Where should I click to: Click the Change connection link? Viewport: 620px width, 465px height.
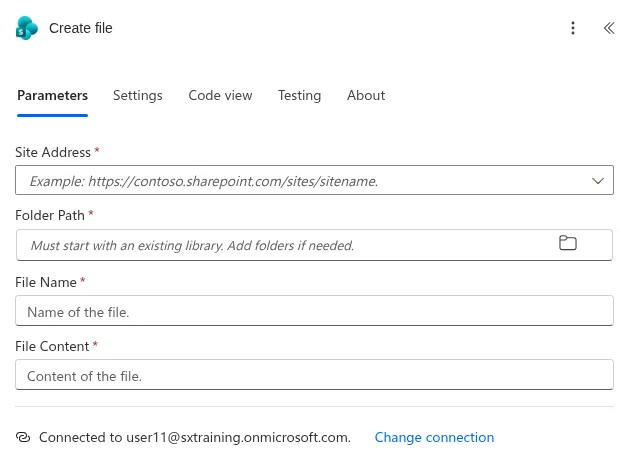(434, 437)
